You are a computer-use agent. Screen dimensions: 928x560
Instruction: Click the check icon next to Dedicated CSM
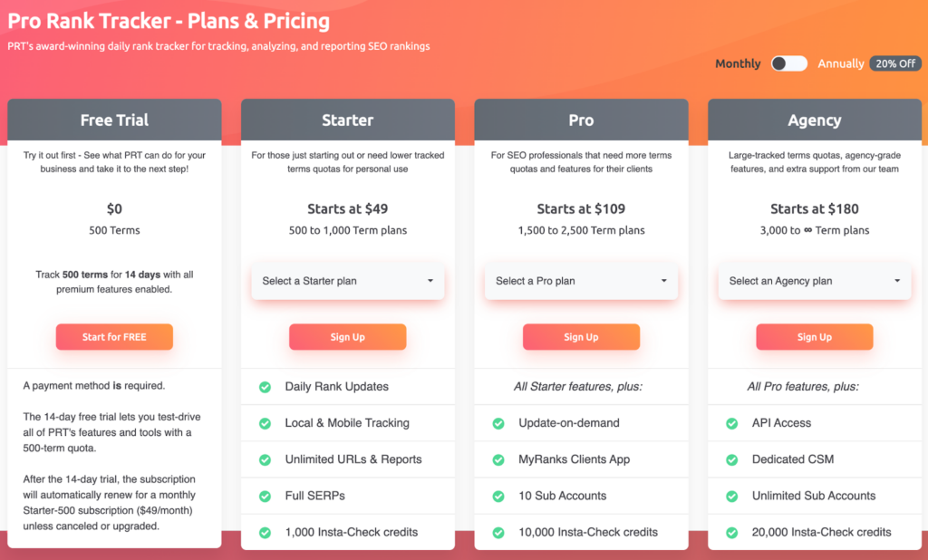(732, 459)
